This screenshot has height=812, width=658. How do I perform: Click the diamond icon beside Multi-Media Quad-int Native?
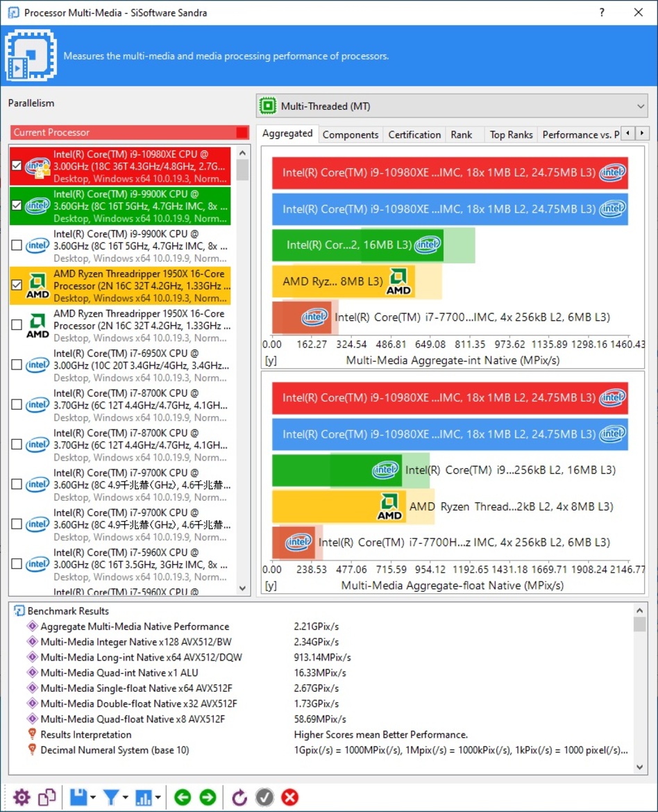pos(32,672)
